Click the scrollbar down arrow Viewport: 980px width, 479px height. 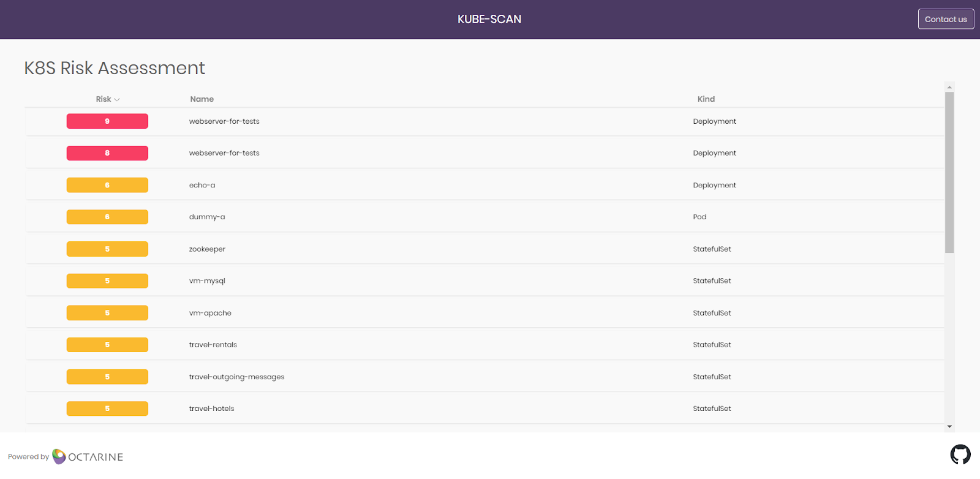click(x=949, y=426)
